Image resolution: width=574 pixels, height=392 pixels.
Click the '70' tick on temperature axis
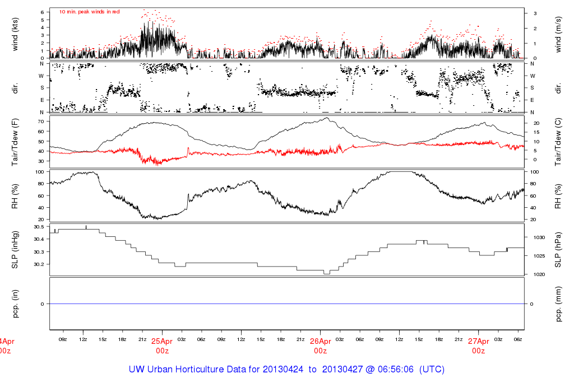[41, 122]
